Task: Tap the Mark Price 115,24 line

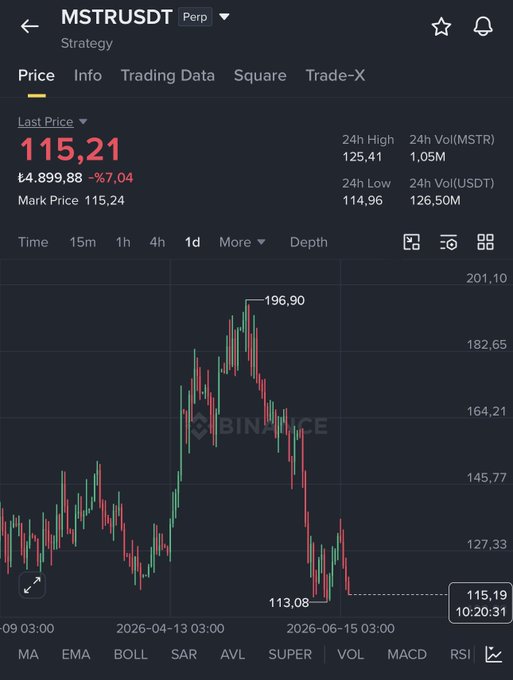Action: click(x=71, y=200)
